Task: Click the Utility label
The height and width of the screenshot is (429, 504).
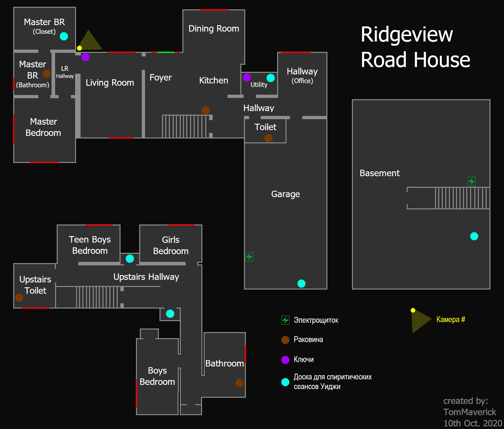Action: (259, 85)
